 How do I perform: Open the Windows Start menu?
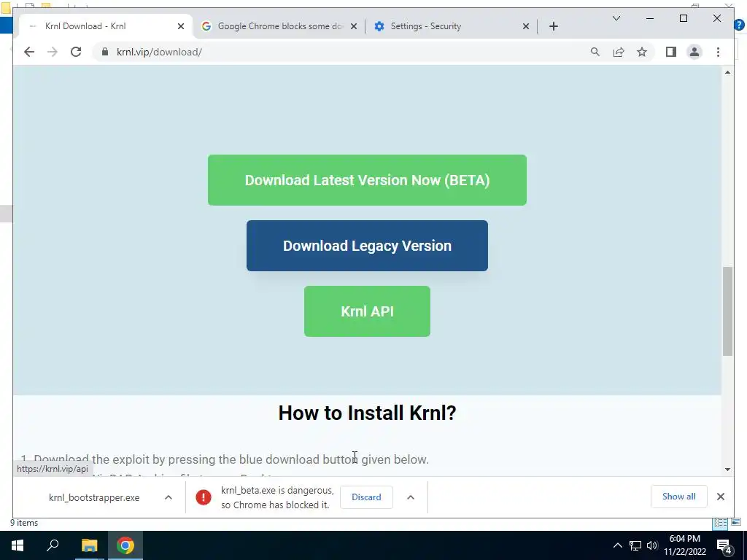(x=18, y=545)
